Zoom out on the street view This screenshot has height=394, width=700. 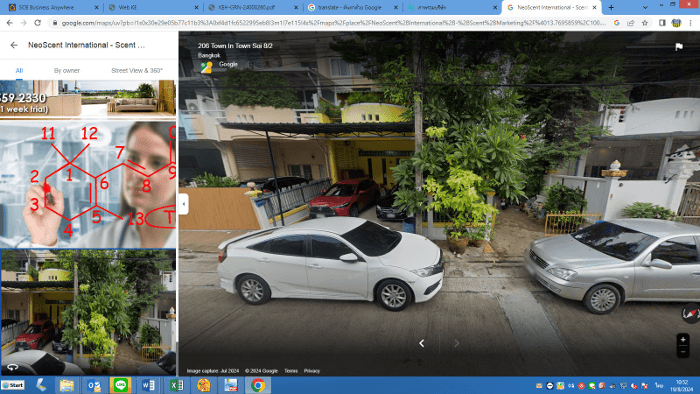click(683, 352)
